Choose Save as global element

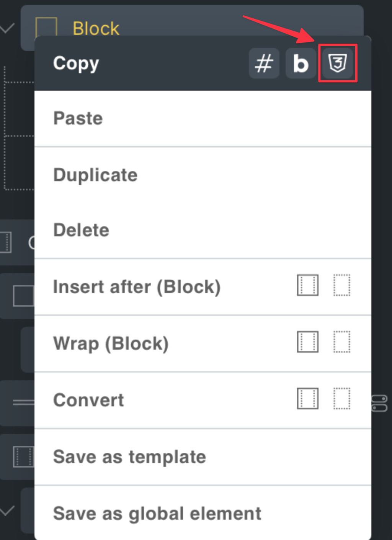(157, 514)
